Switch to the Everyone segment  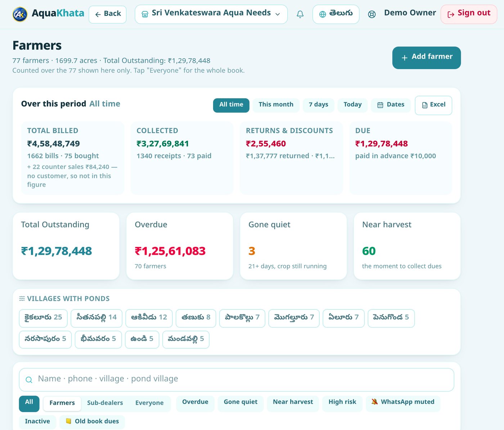149,403
